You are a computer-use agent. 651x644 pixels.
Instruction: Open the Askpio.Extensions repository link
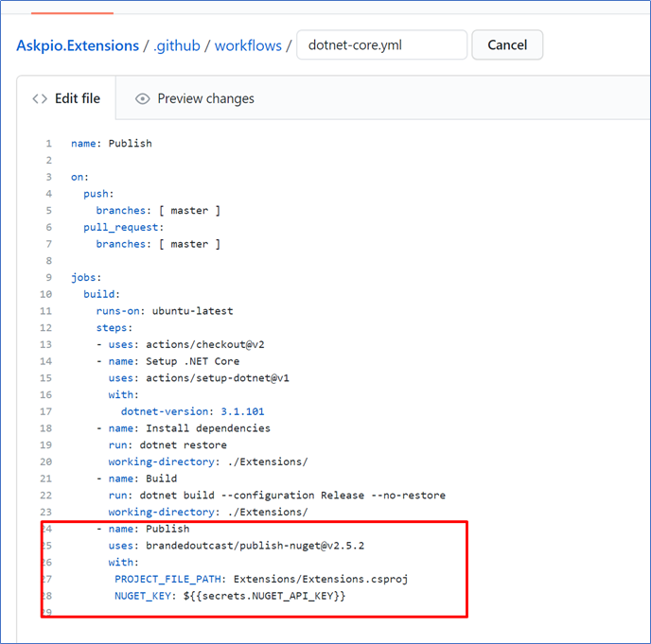tap(78, 45)
